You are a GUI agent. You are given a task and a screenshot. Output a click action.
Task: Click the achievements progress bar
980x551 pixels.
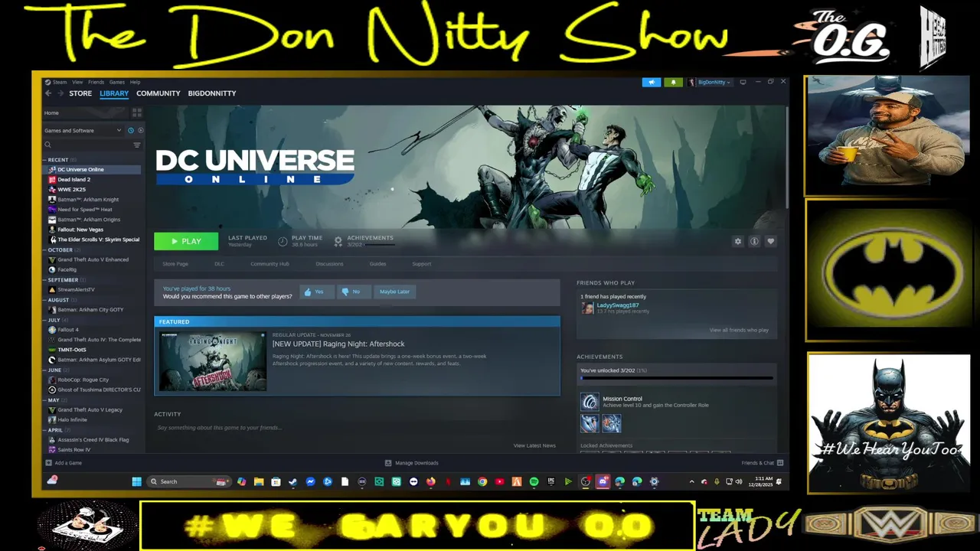pos(676,378)
